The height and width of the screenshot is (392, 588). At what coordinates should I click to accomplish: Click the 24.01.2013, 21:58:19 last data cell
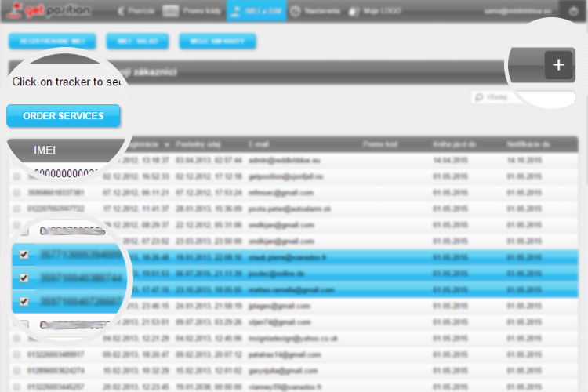tap(209, 306)
